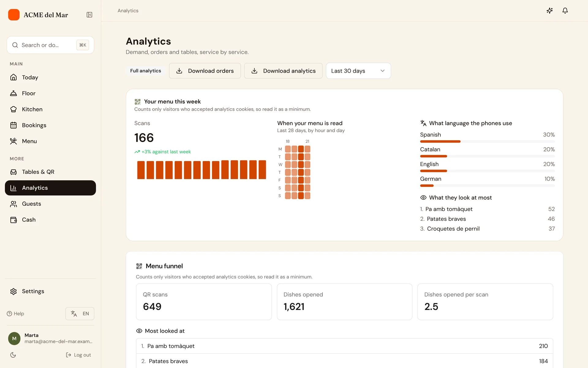Click the Cash wallet icon
The image size is (588, 368).
point(13,220)
